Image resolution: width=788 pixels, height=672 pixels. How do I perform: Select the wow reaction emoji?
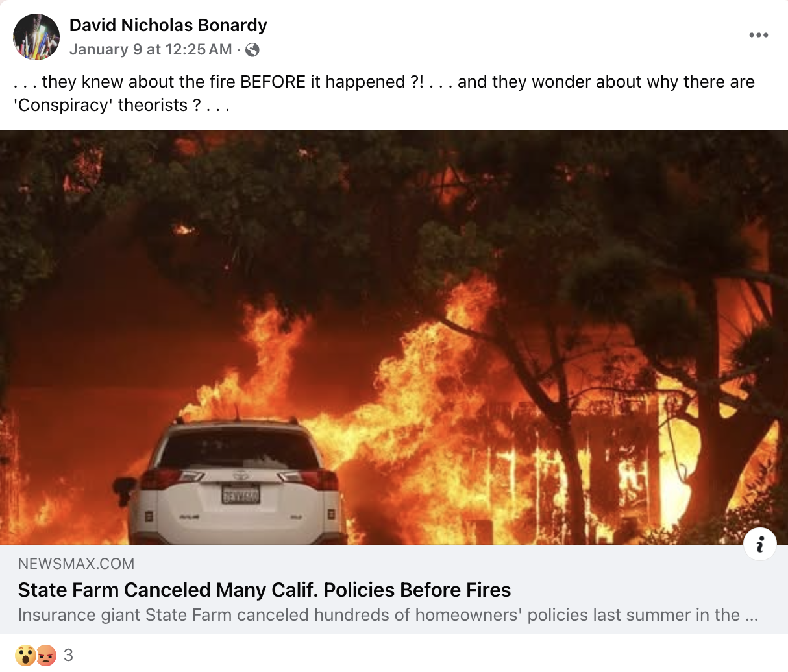tap(25, 655)
